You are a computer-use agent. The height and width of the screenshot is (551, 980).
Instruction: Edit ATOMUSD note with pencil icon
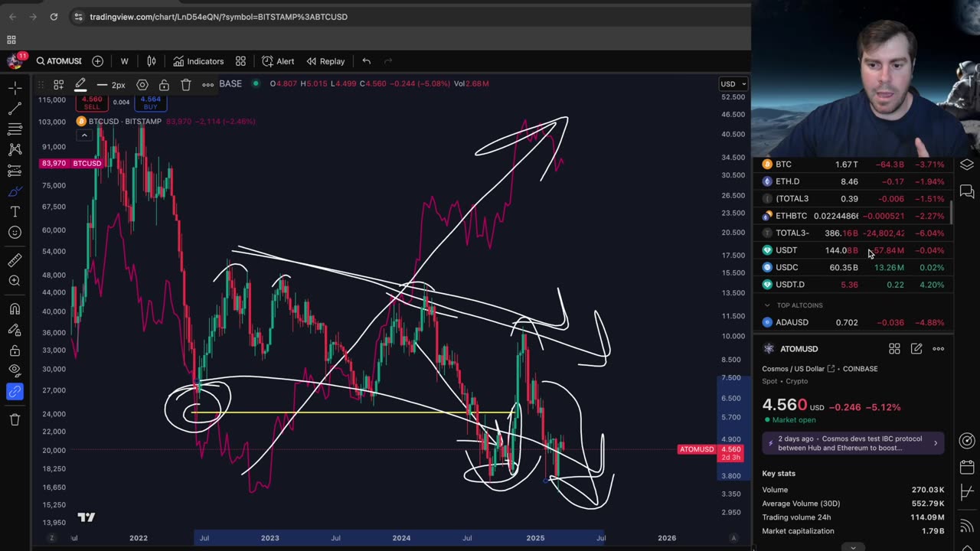[x=916, y=349]
